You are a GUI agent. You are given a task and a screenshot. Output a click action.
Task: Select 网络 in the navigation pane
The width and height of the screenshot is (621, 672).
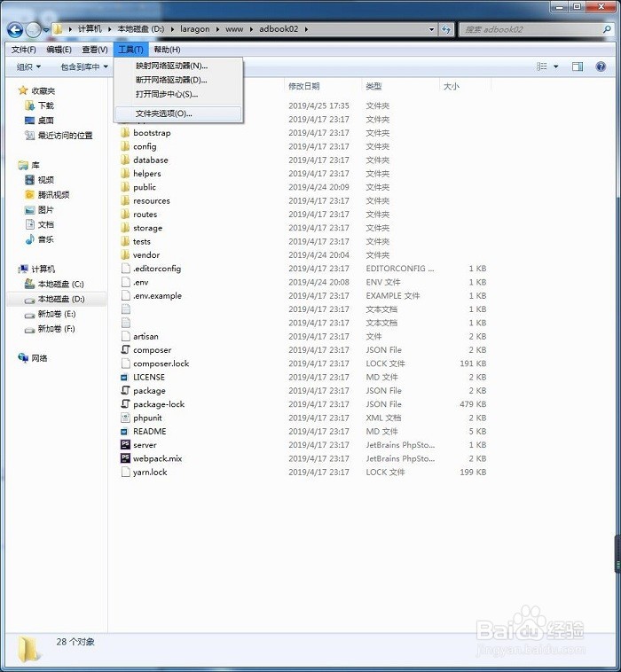click(39, 358)
